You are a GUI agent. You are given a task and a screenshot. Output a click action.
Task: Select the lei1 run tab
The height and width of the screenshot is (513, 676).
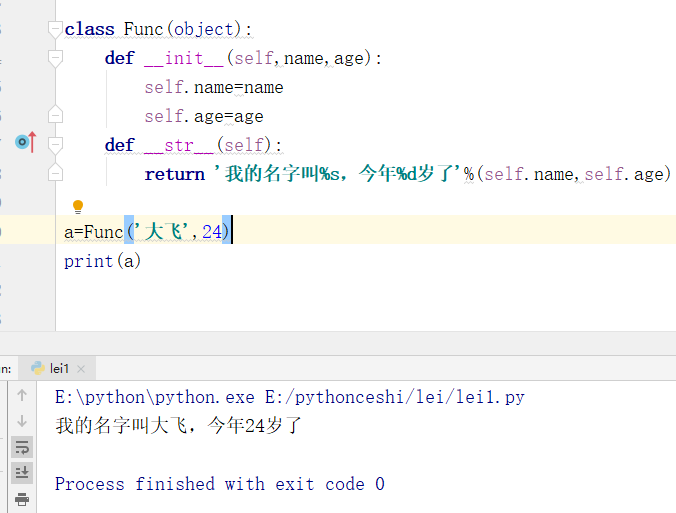(x=59, y=369)
